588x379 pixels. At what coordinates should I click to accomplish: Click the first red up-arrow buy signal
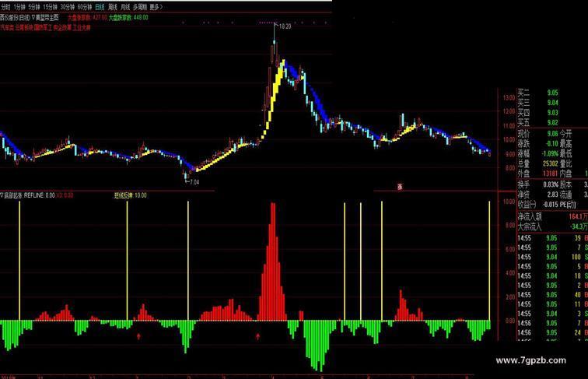138,336
